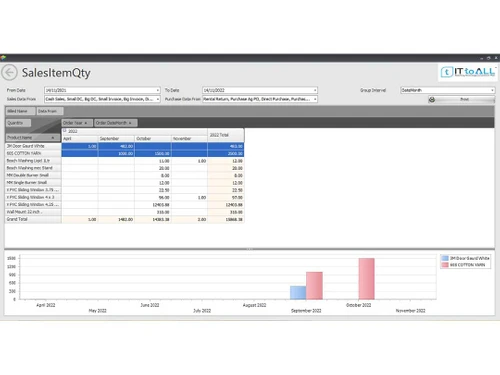Click September cell of 3M Door Gaurd White
500x375 pixels.
(116, 146)
